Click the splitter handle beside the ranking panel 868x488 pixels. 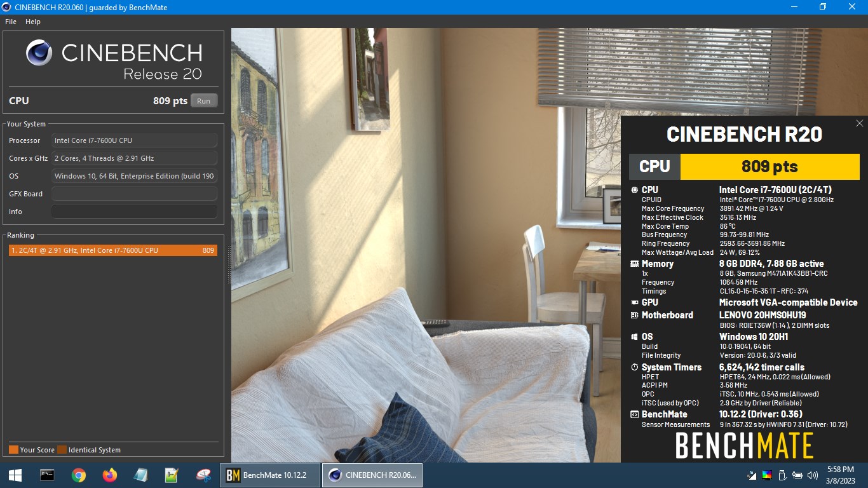(x=229, y=264)
